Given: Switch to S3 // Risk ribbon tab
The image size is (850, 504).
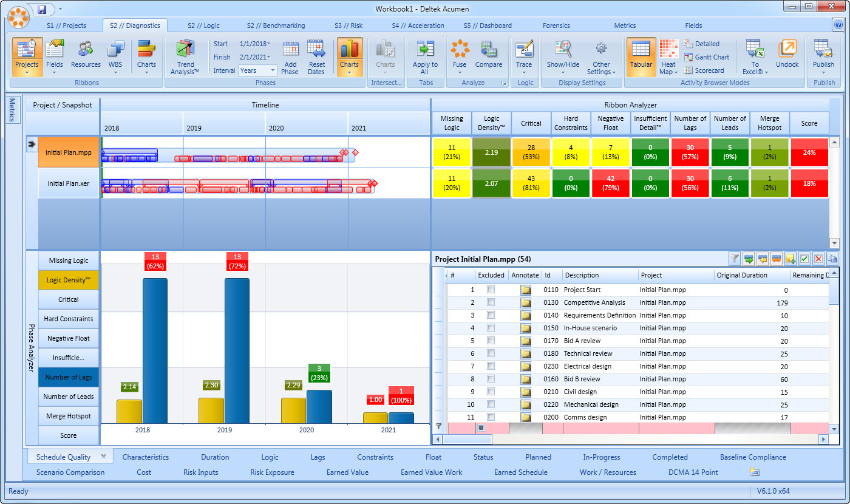Looking at the screenshot, I should click(348, 26).
